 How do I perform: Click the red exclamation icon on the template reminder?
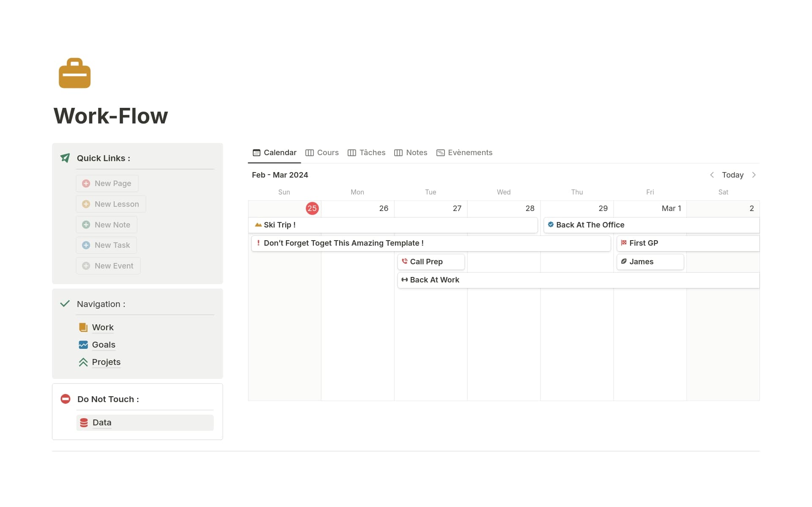click(259, 243)
